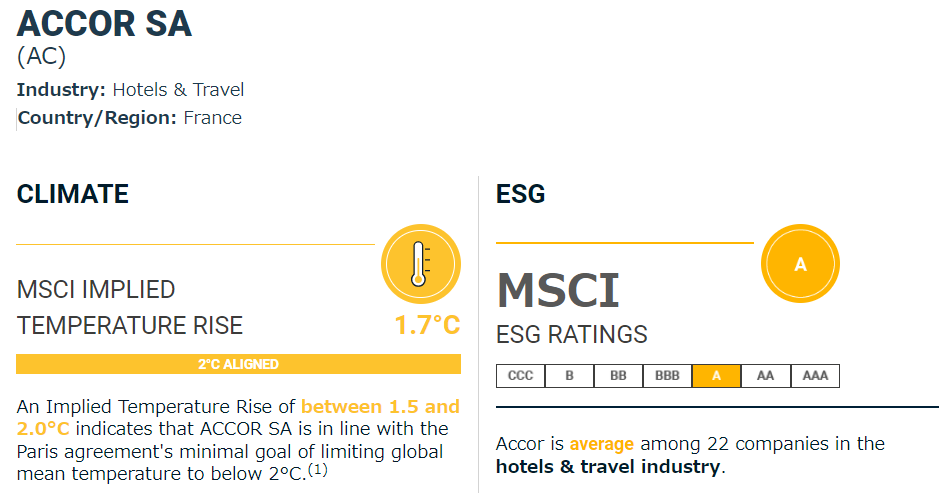Select the AA rating box
The height and width of the screenshot is (493, 943).
[x=766, y=376]
